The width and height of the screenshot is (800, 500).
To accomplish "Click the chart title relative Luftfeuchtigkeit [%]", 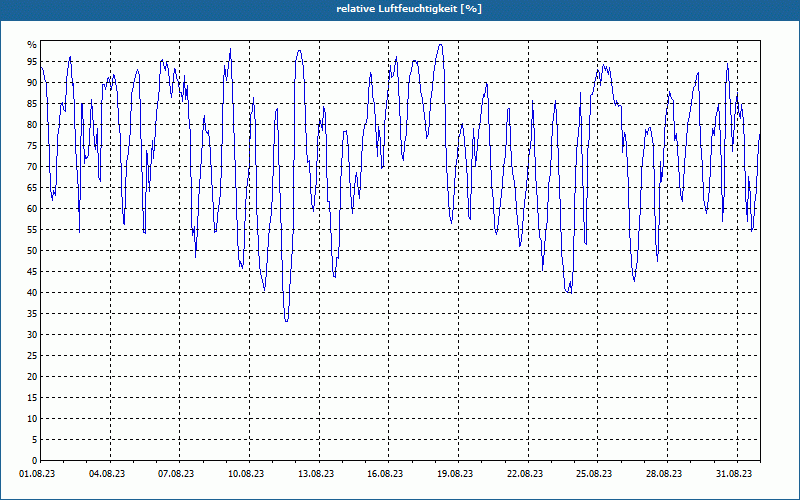I will (409, 9).
